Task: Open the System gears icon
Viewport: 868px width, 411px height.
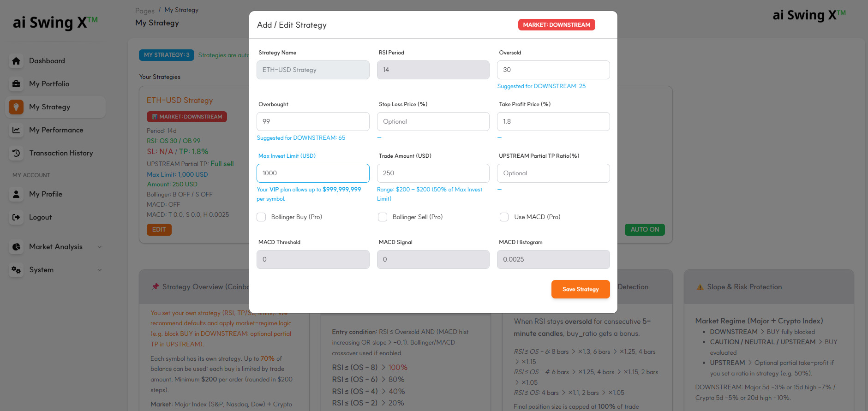Action: point(16,270)
